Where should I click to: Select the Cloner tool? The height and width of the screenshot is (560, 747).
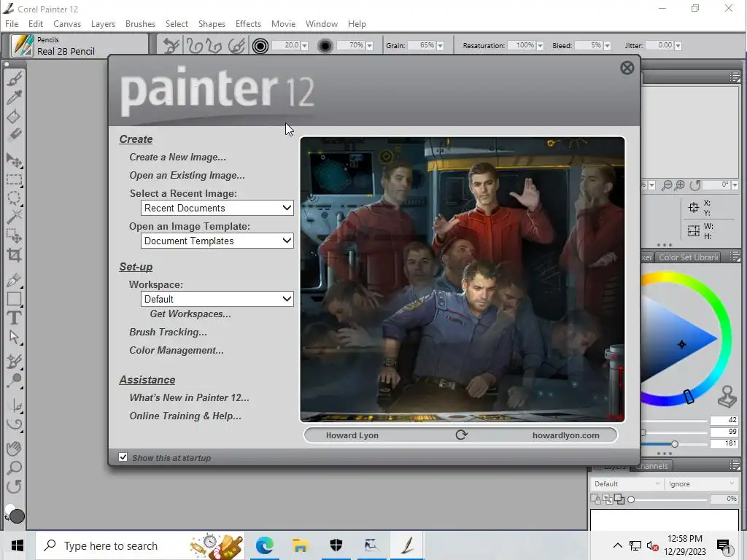point(14,362)
